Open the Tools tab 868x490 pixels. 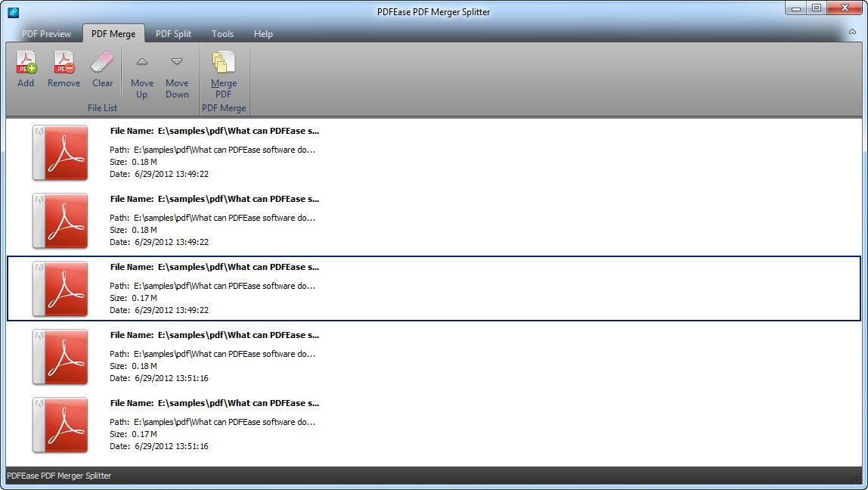(x=222, y=34)
